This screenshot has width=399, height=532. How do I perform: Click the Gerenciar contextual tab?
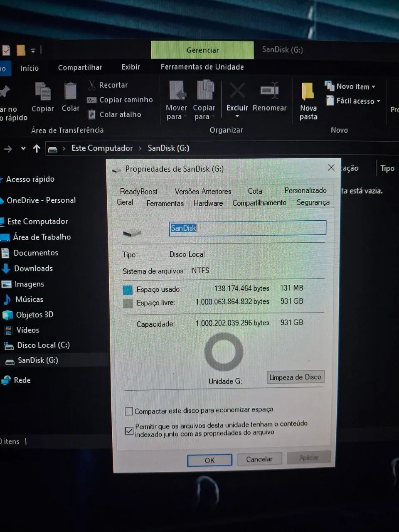coord(202,50)
